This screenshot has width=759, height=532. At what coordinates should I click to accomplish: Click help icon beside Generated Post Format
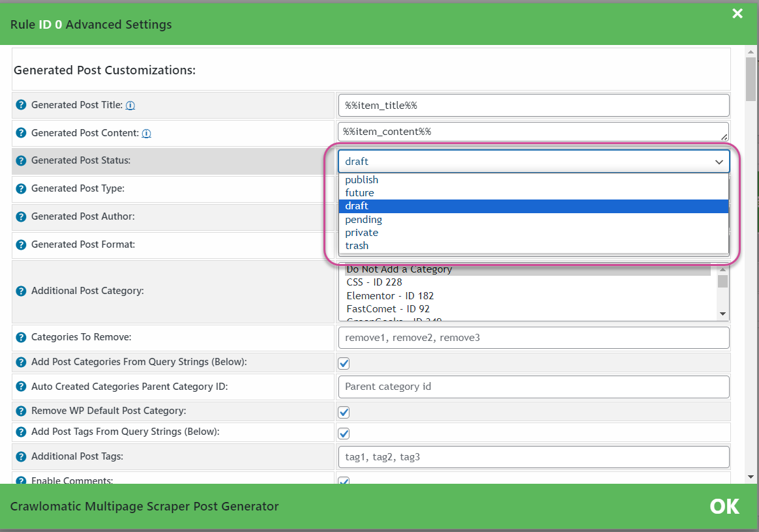[x=21, y=244]
